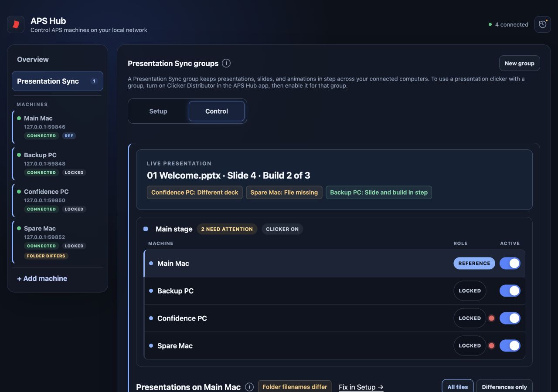Click the 2 NEED ATTENTION badge

227,229
